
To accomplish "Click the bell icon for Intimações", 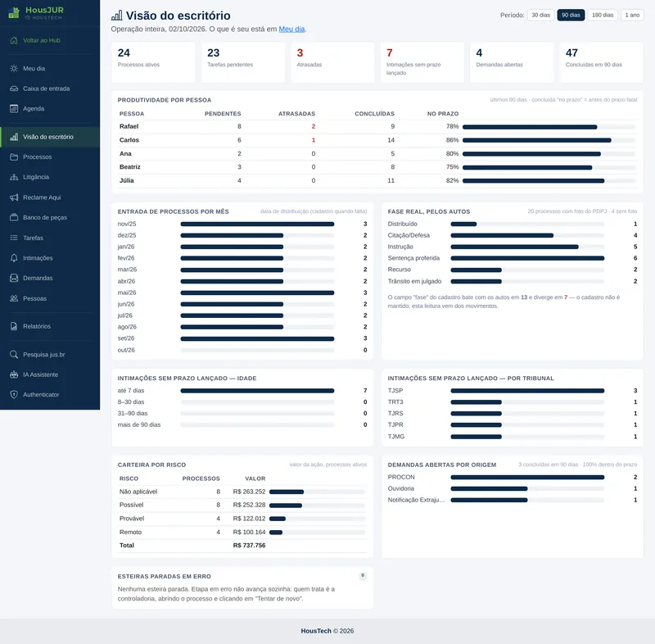I will click(x=14, y=258).
